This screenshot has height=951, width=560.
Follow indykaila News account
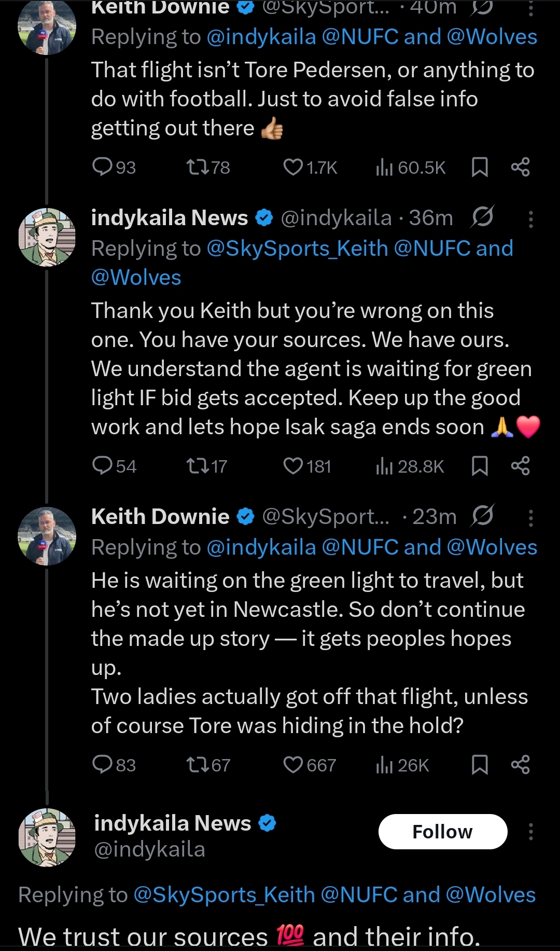(442, 832)
